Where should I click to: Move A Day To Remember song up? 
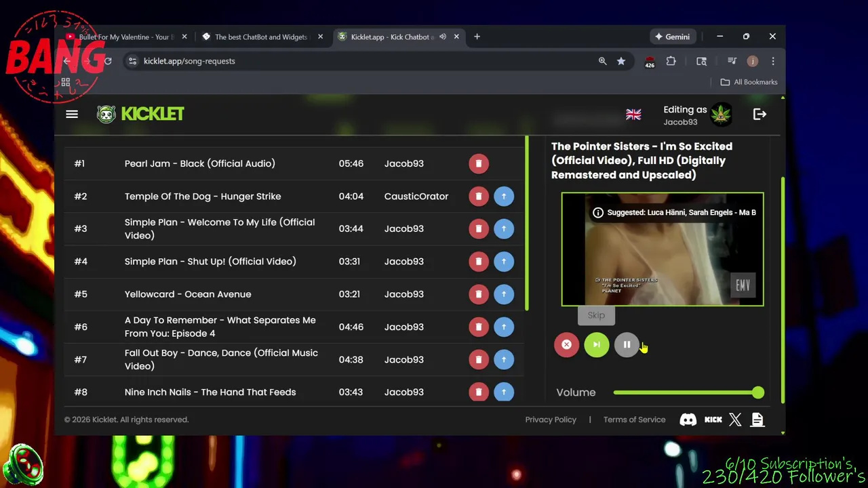(x=504, y=327)
